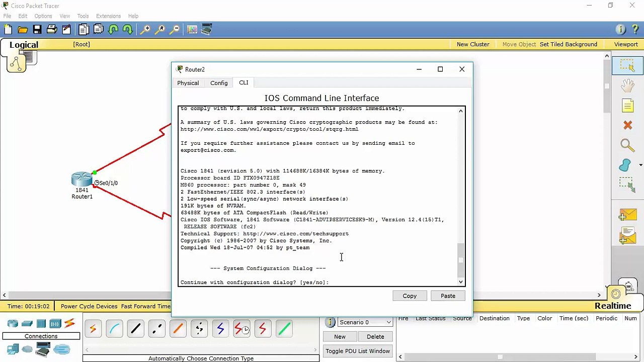Save the current network with floppy icon
Screen dimensions: 644x362
[37, 30]
